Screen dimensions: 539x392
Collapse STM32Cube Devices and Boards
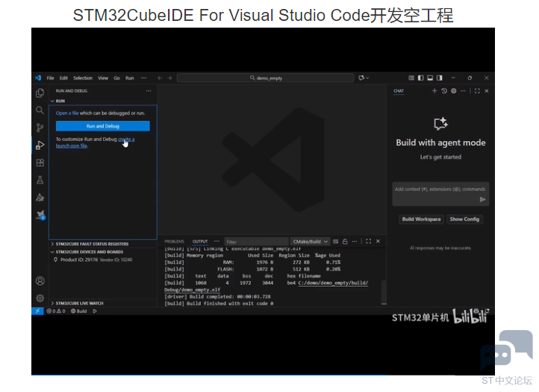tap(103, 252)
